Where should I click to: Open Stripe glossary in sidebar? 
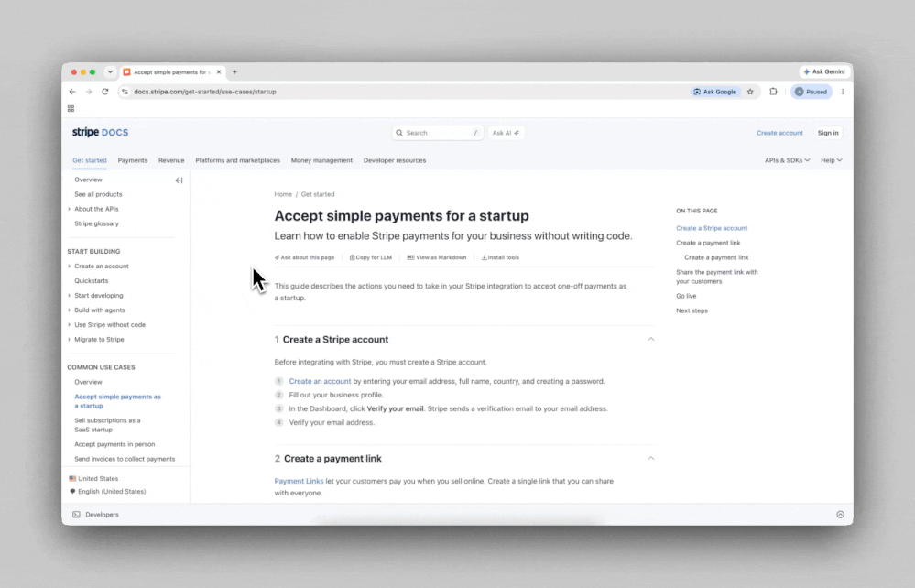coord(96,223)
